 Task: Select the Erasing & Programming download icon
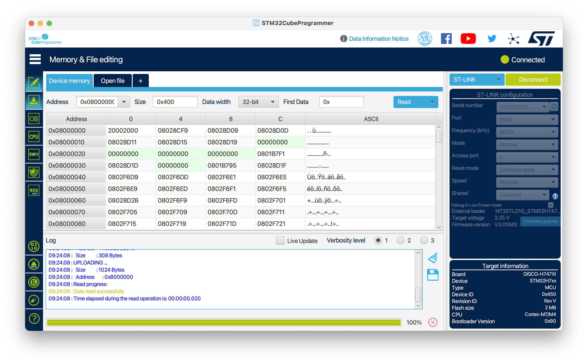tap(34, 101)
